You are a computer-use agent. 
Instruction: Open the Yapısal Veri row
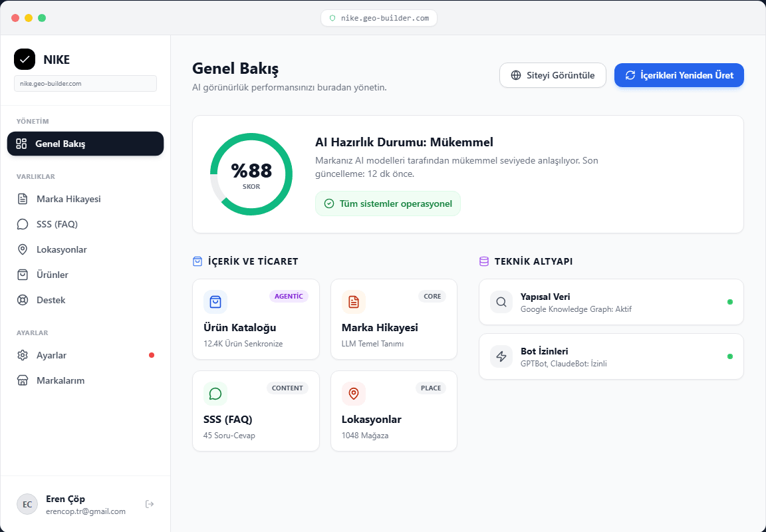[611, 302]
